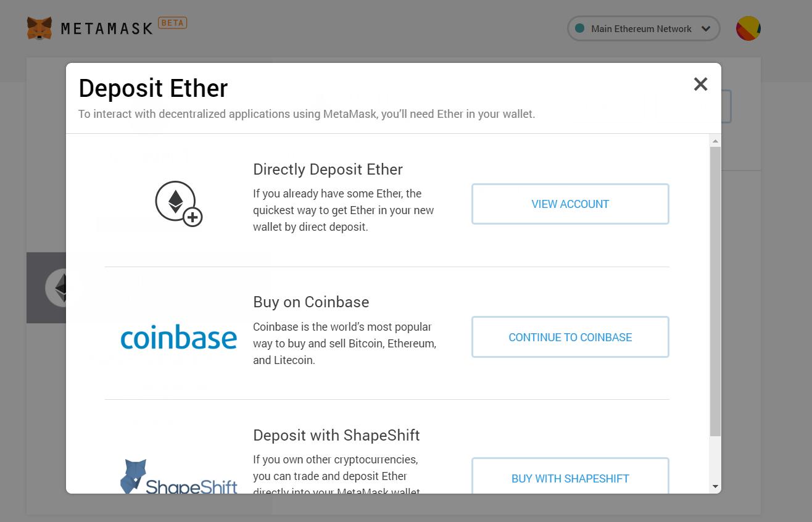Screen dimensions: 812x522
Task: Click the Directly Deposit Ether heading
Action: pyautogui.click(x=328, y=169)
